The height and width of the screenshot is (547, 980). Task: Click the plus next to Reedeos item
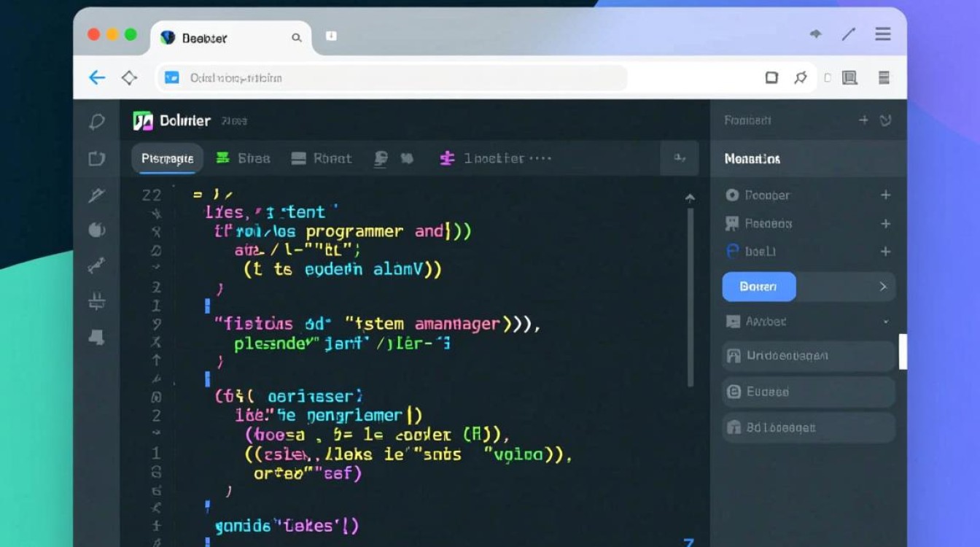pos(885,224)
